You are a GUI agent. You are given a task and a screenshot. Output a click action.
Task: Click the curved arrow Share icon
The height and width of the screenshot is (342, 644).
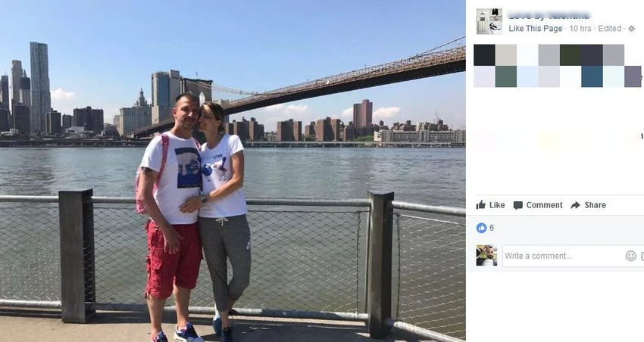575,205
